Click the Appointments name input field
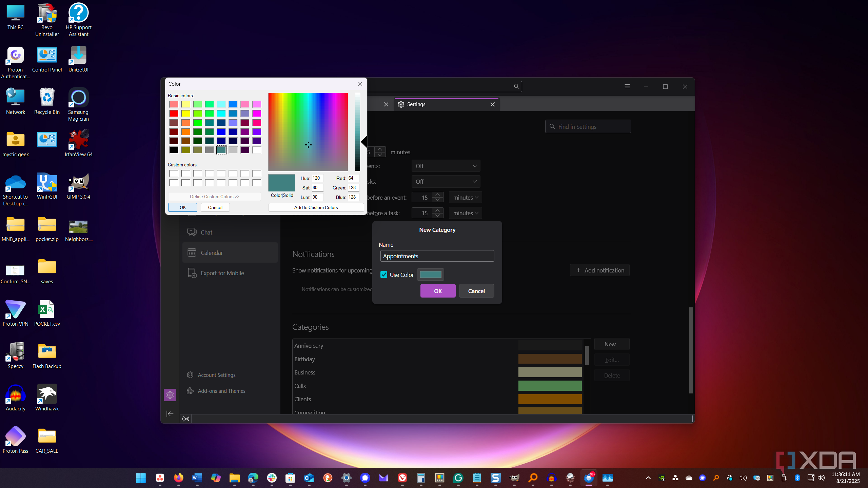The image size is (868, 488). pos(437,256)
